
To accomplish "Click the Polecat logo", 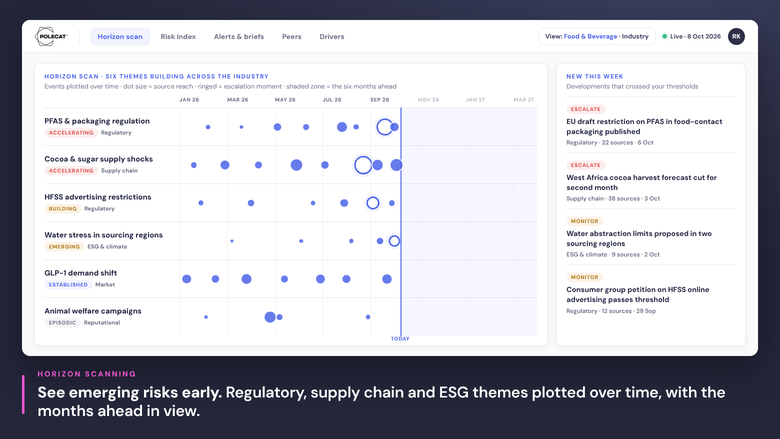I will pos(51,36).
